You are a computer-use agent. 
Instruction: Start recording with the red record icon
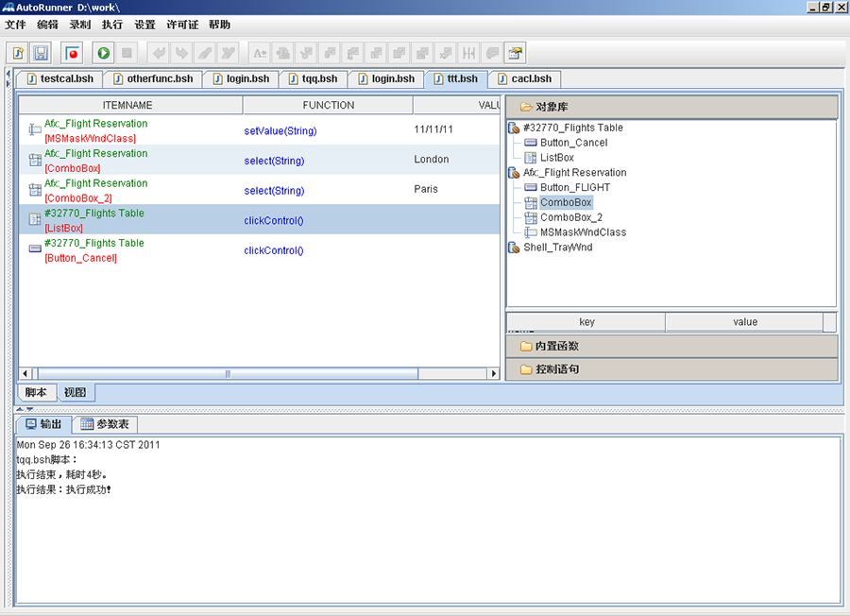click(x=73, y=53)
